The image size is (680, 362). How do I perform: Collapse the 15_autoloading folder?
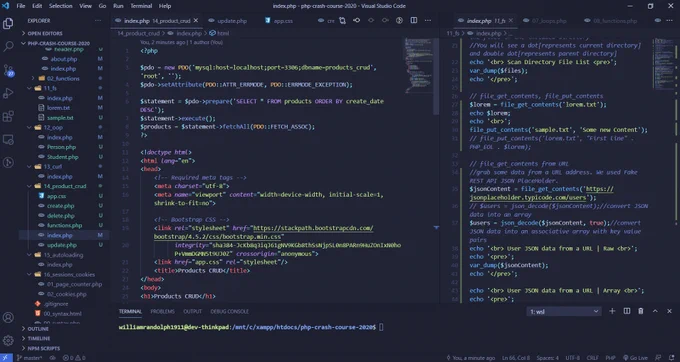click(x=64, y=255)
